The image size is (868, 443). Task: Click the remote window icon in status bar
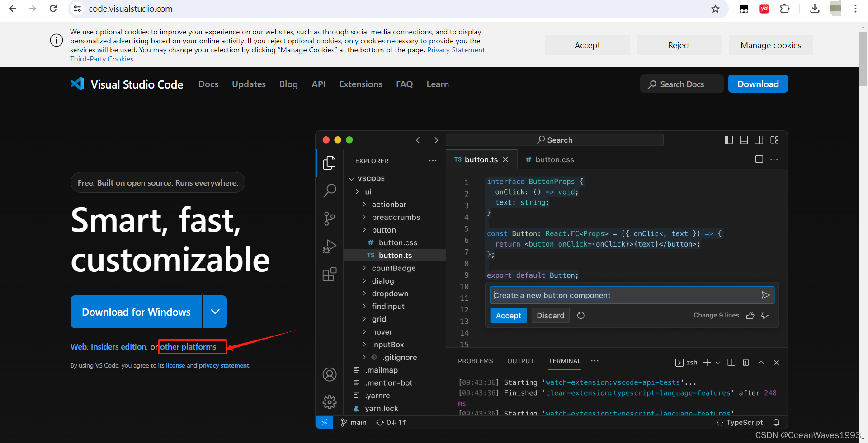pos(324,422)
